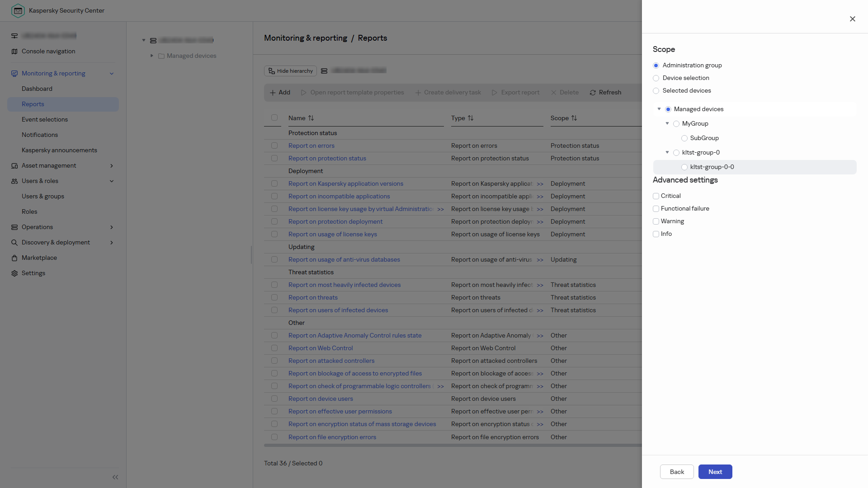Click the Marketplace bag icon

coord(14,258)
